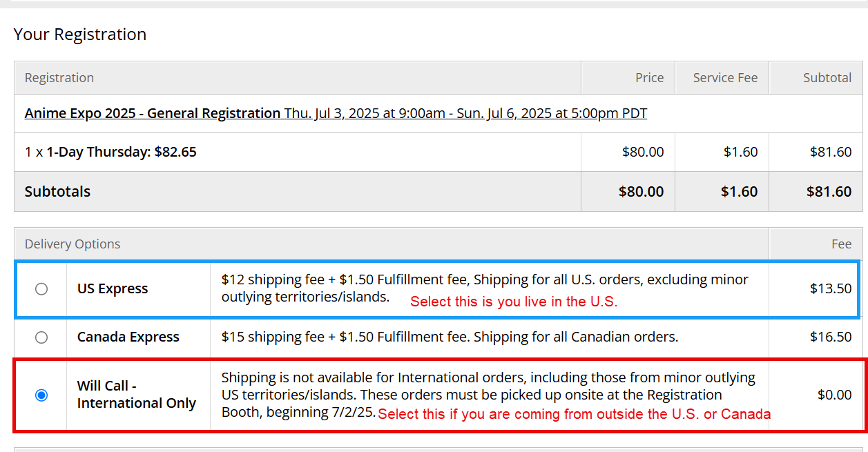Image resolution: width=868 pixels, height=452 pixels.
Task: Click the bold $81.60 subtotals total
Action: click(829, 192)
